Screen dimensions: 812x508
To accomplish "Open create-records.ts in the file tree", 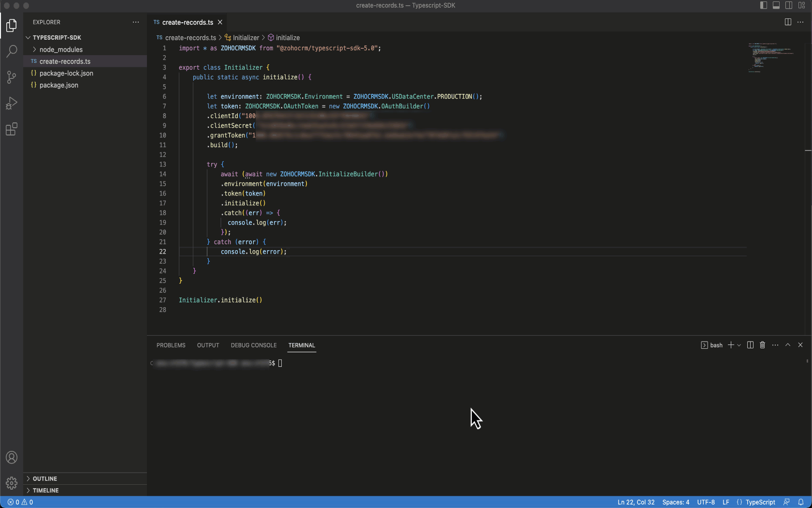I will pos(65,61).
